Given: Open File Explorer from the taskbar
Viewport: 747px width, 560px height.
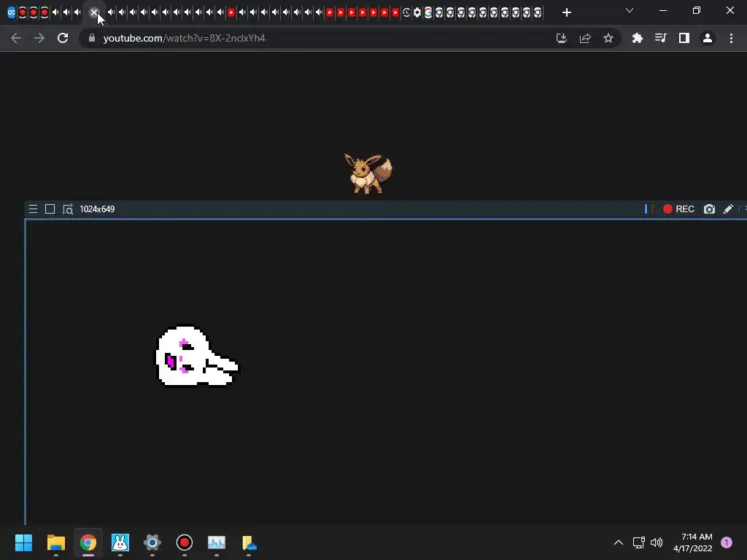Looking at the screenshot, I should click(x=55, y=542).
